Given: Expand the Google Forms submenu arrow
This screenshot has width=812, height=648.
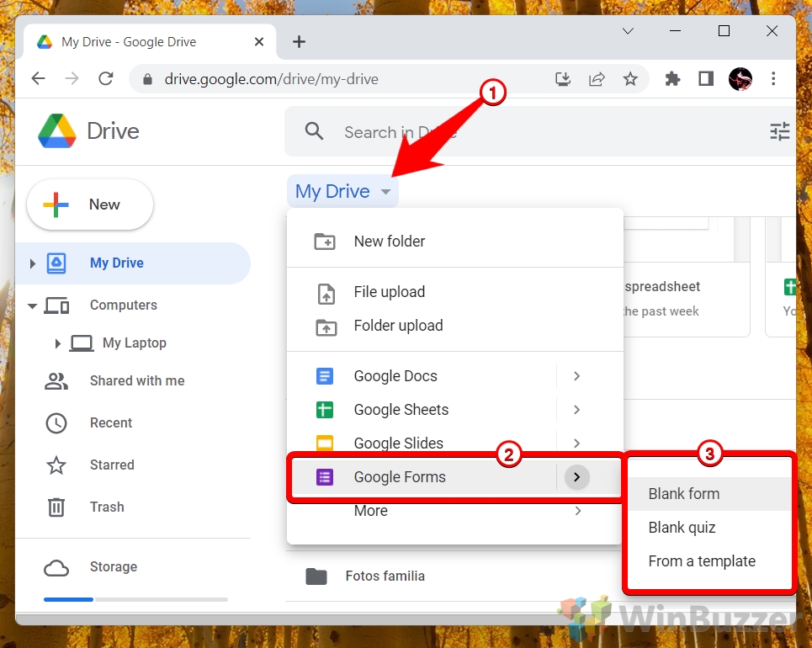Looking at the screenshot, I should (577, 477).
